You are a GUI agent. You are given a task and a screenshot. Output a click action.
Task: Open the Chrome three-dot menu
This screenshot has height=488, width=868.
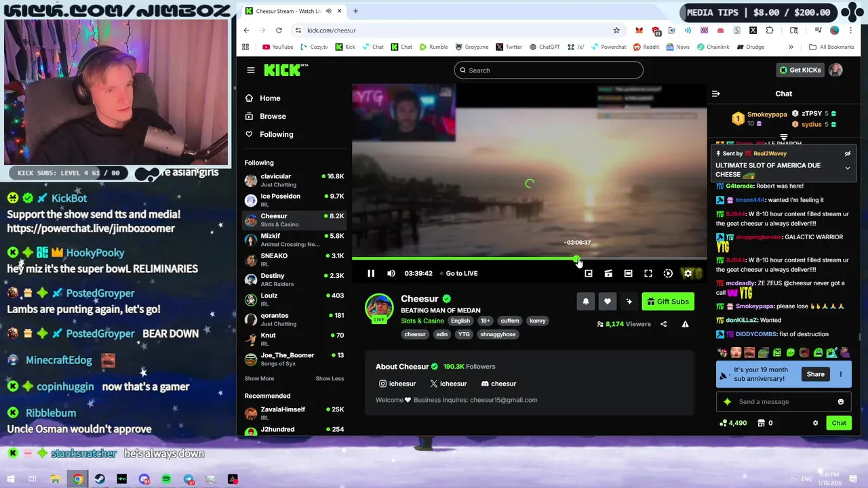coord(850,30)
